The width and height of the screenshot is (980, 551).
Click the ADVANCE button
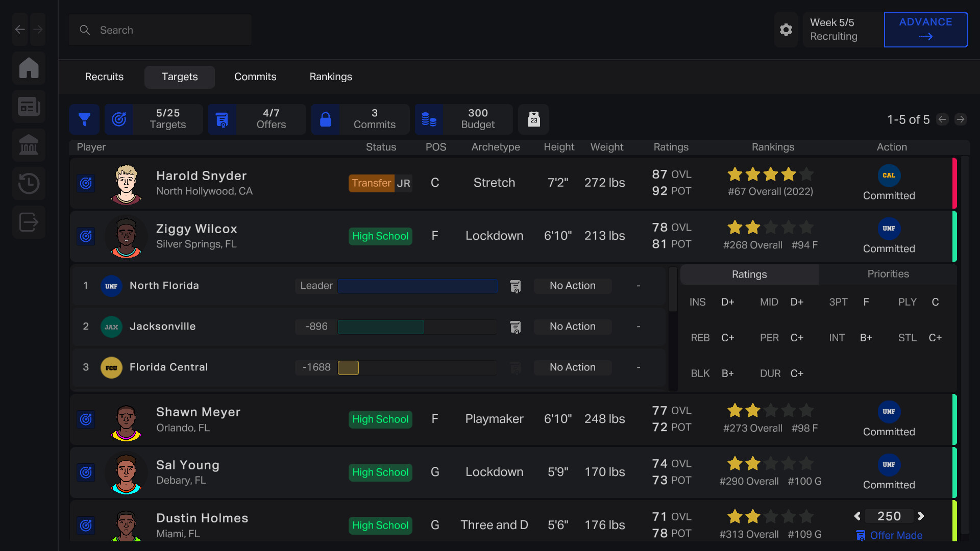[x=925, y=29]
